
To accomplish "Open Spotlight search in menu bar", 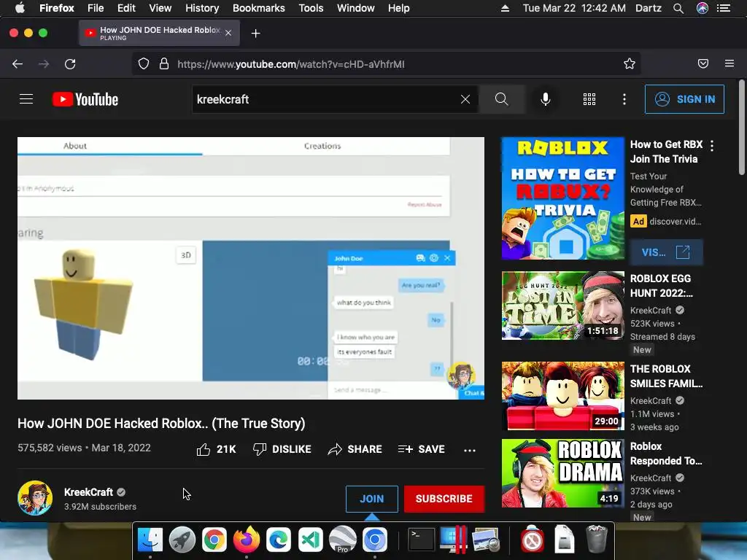I will pos(678,8).
